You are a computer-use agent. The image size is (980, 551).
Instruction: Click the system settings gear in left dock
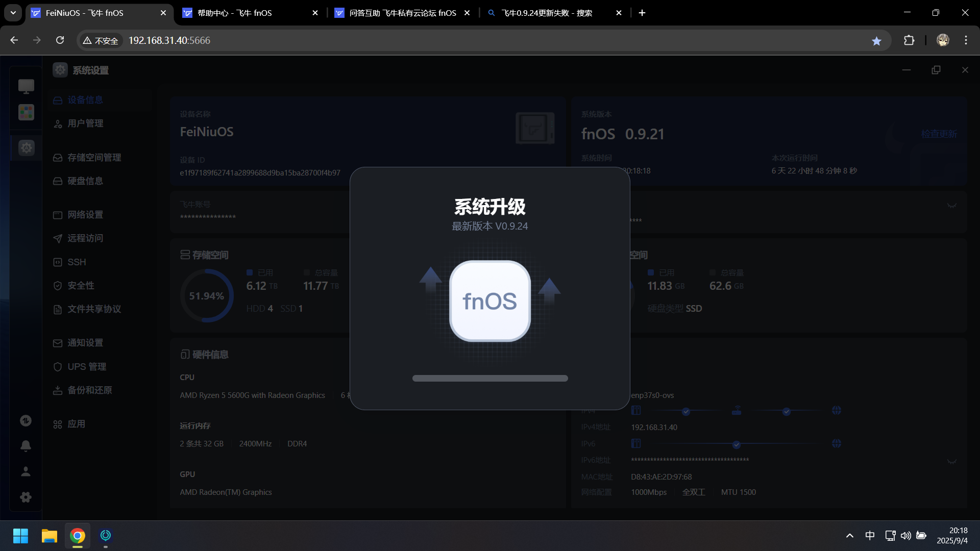coord(26,148)
